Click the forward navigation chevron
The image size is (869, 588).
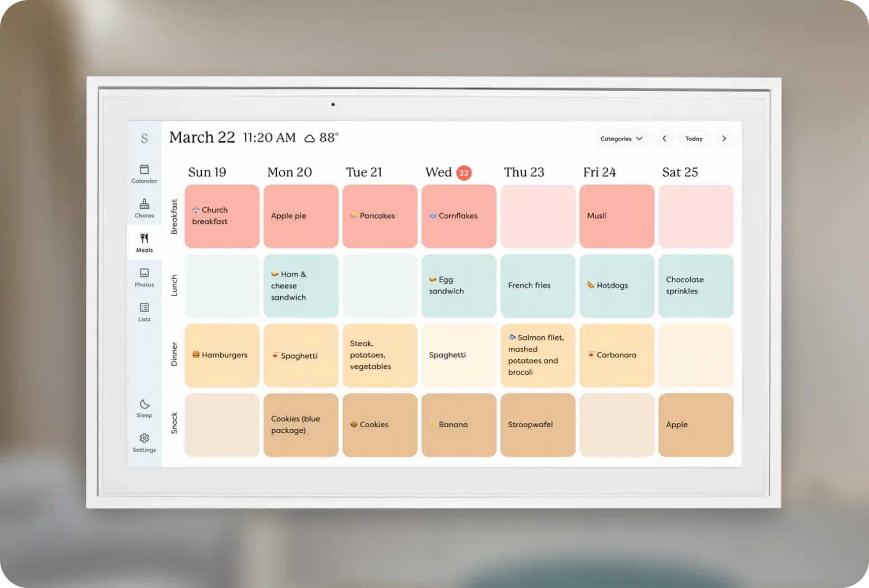tap(724, 139)
